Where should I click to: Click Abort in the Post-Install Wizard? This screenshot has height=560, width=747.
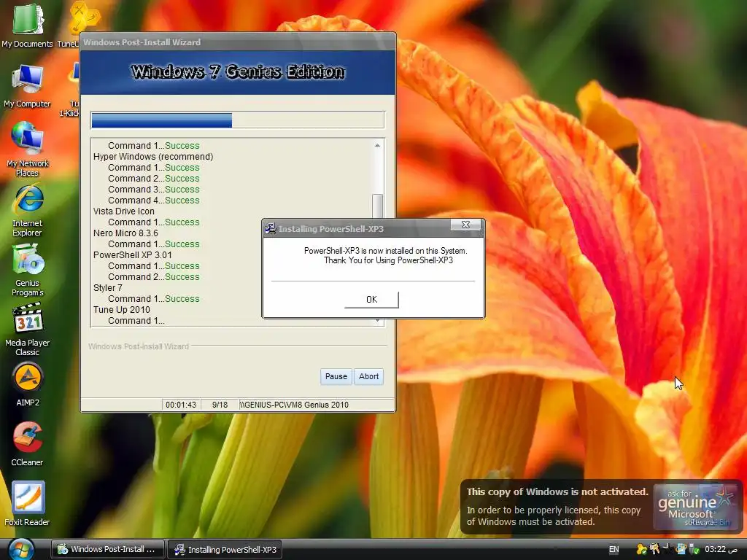(x=368, y=376)
